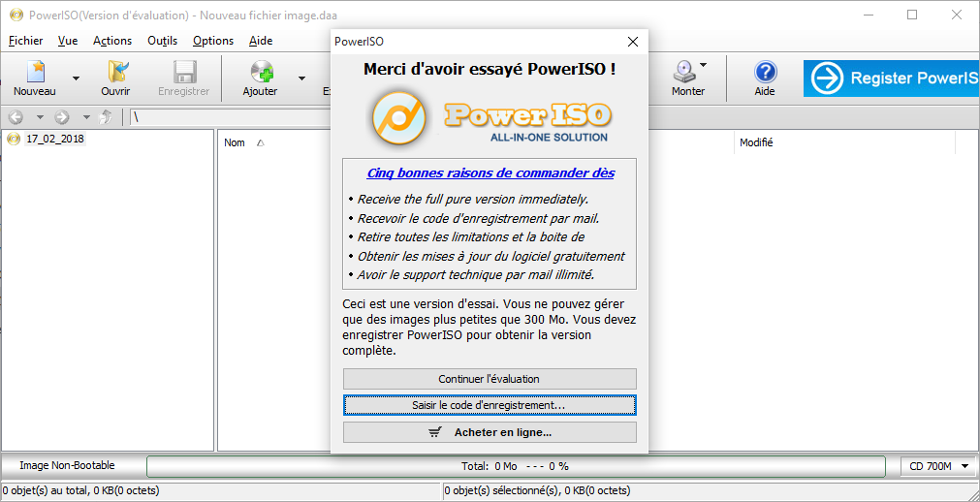Open the Fichier menu
The image size is (980, 502).
25,41
